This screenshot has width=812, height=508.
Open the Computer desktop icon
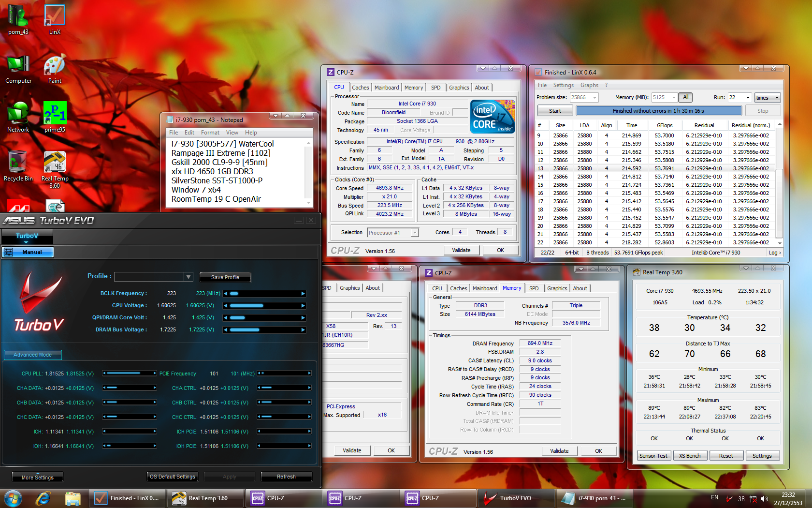(18, 69)
